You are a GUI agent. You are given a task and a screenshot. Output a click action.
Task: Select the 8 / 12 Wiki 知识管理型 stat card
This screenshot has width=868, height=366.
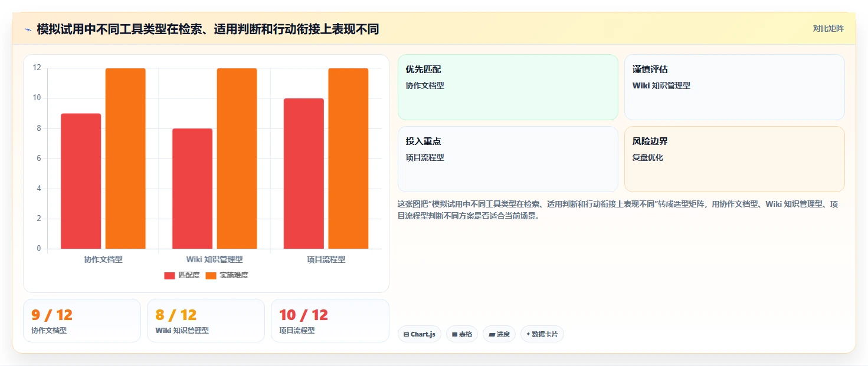click(206, 321)
